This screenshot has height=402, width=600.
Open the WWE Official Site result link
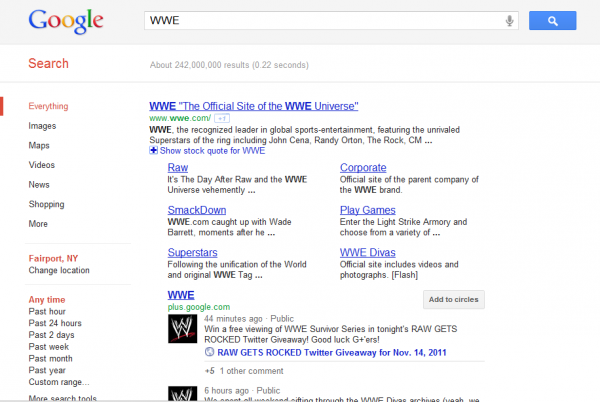point(253,105)
